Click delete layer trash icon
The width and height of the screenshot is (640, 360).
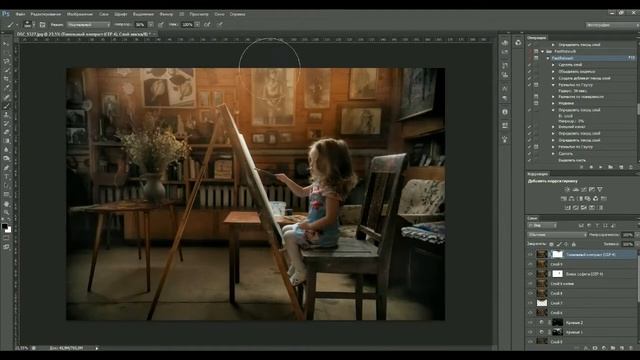[x=631, y=348]
